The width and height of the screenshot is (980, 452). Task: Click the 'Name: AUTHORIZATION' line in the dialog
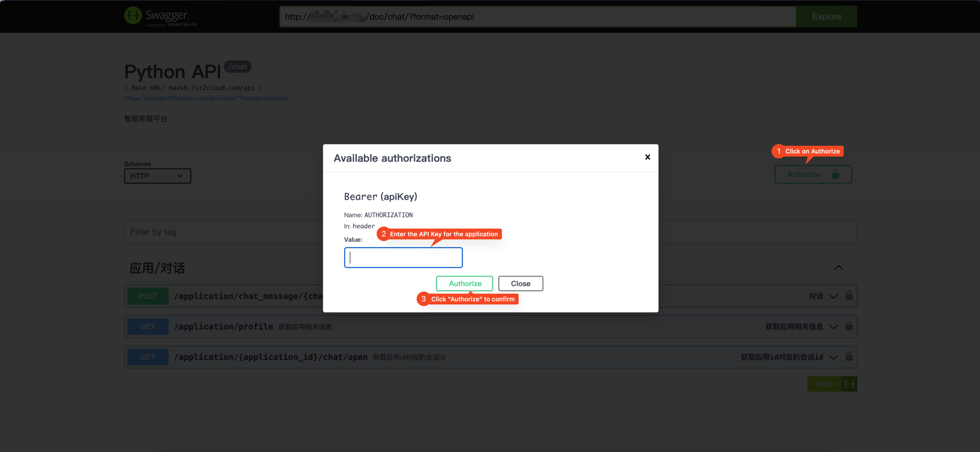click(378, 215)
